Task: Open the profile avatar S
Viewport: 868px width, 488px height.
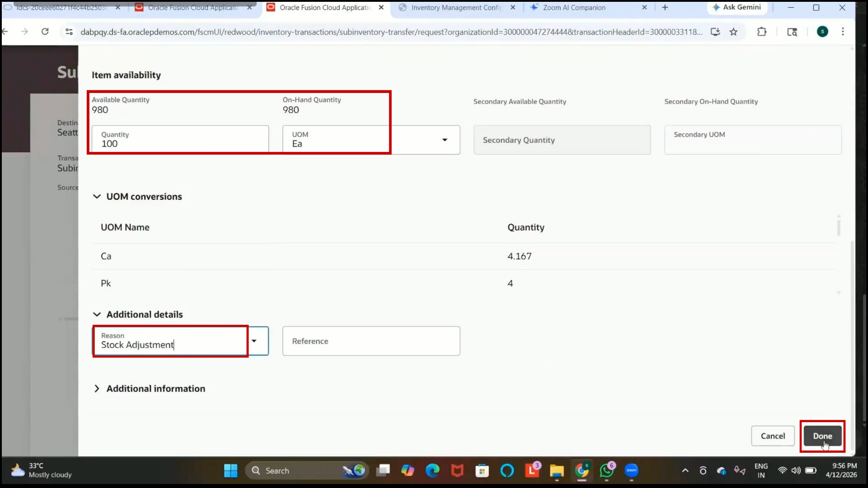Action: coord(822,32)
